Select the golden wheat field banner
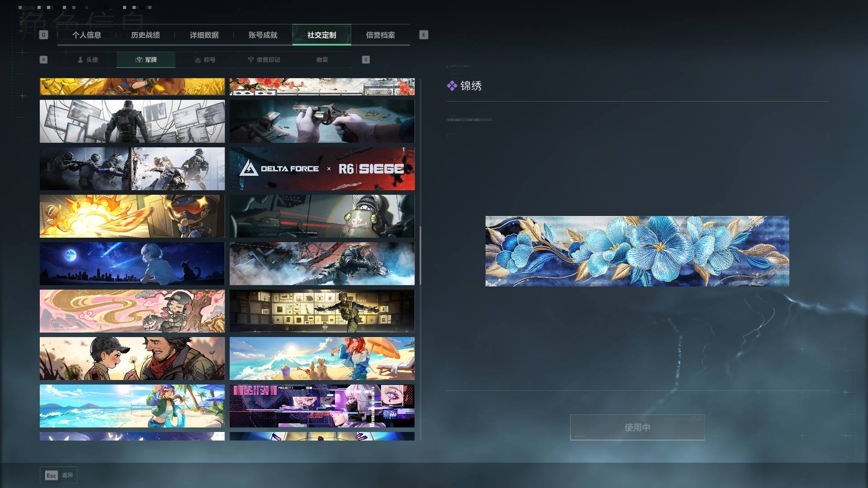868x488 pixels. [132, 86]
